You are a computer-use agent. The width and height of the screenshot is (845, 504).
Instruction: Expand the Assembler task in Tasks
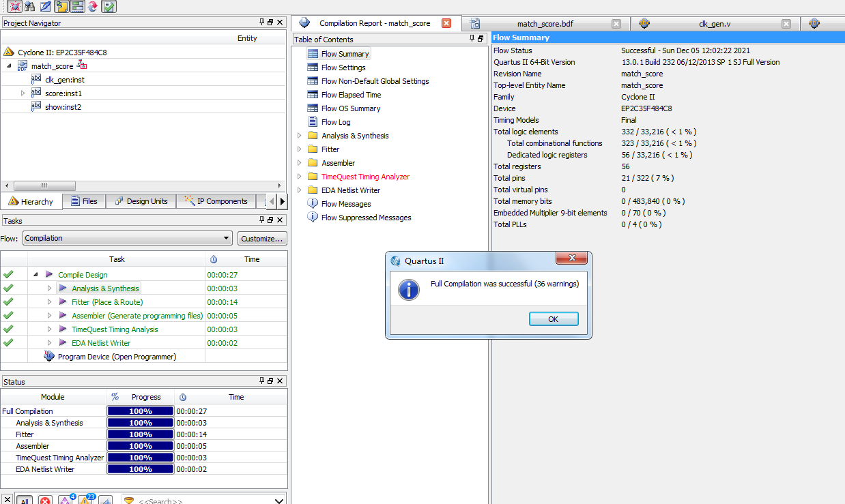(49, 316)
